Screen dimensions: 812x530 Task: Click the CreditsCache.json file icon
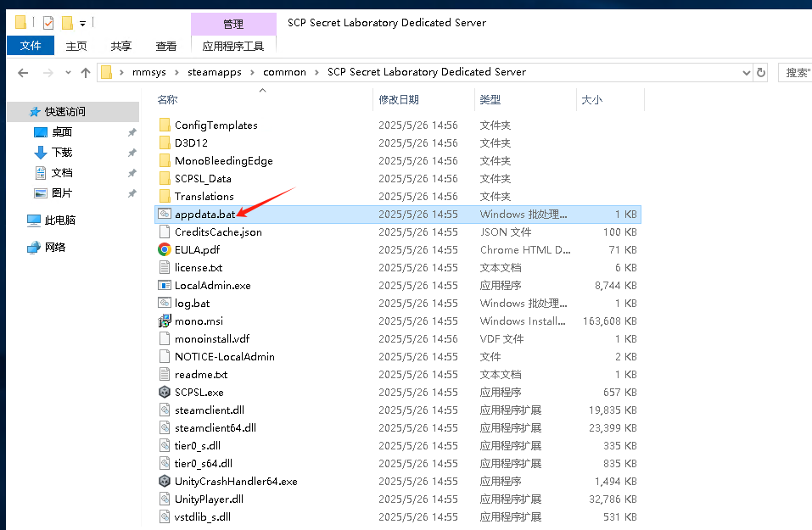click(165, 232)
